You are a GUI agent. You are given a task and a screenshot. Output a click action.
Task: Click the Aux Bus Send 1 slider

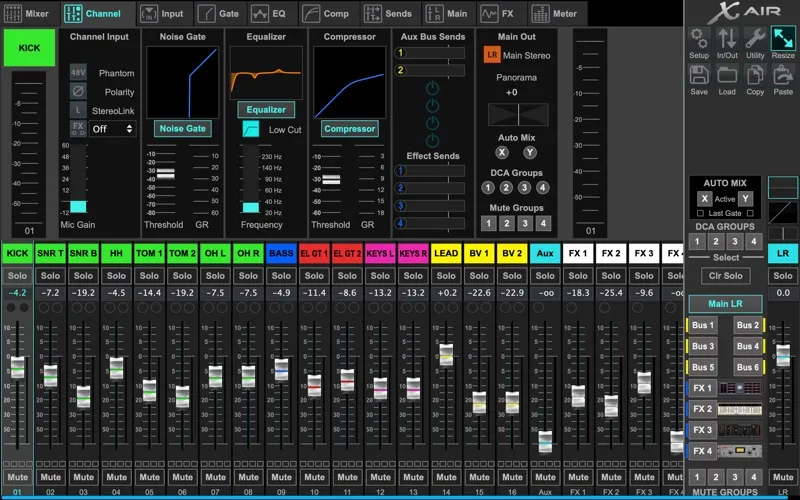tap(430, 53)
